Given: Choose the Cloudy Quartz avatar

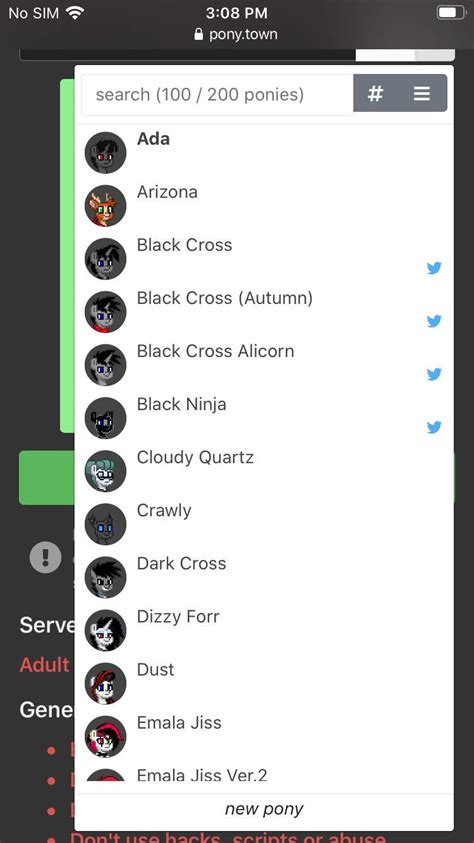Looking at the screenshot, I should (x=105, y=471).
